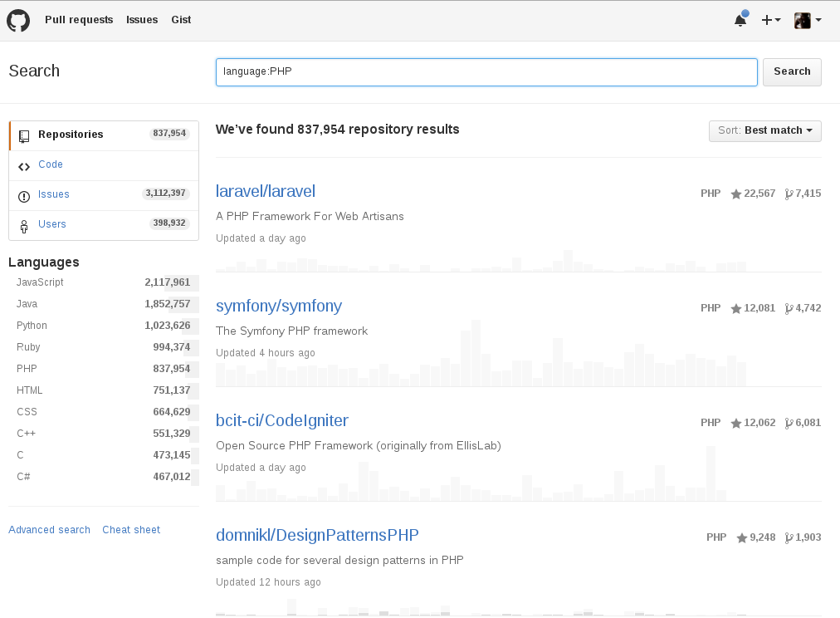Filter by C# language
This screenshot has height=618, width=840.
(104, 477)
